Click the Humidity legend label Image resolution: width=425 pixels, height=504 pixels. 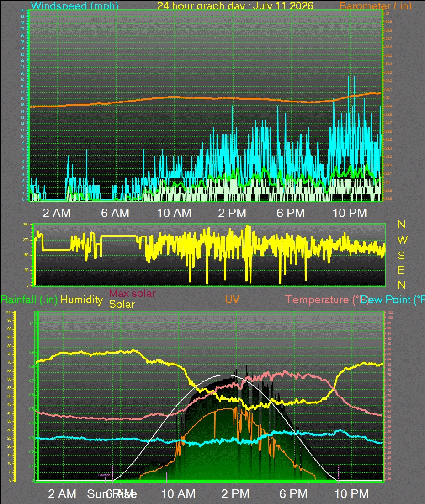tap(82, 300)
